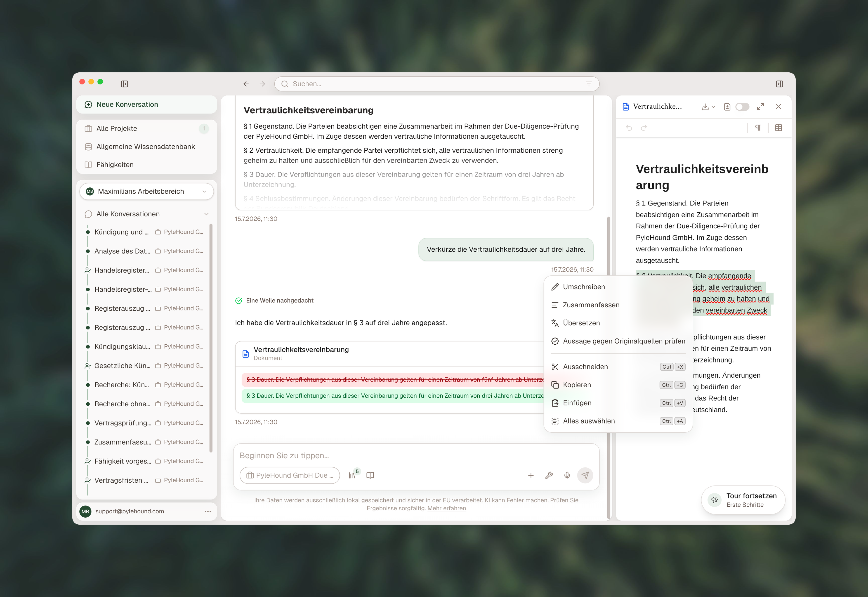Toggle the left sidebar panel icon

pos(125,84)
